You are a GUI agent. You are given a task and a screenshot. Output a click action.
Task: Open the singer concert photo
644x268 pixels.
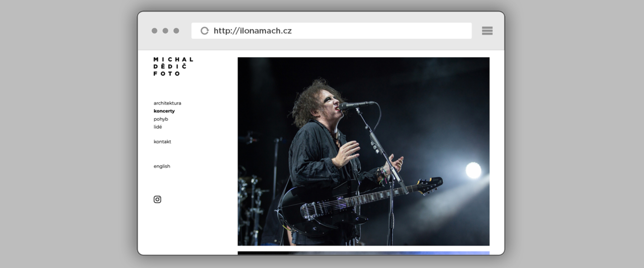(363, 151)
